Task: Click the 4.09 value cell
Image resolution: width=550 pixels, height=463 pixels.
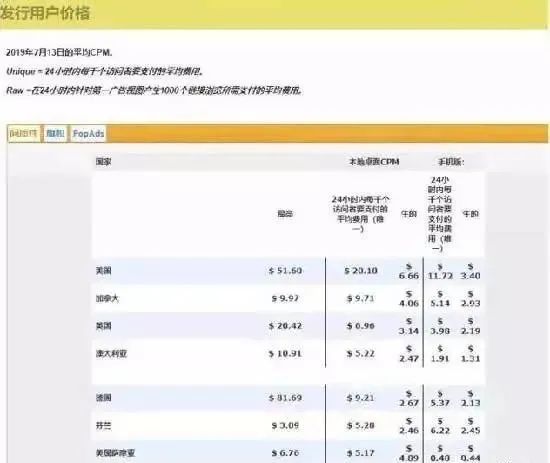Action: point(409,453)
